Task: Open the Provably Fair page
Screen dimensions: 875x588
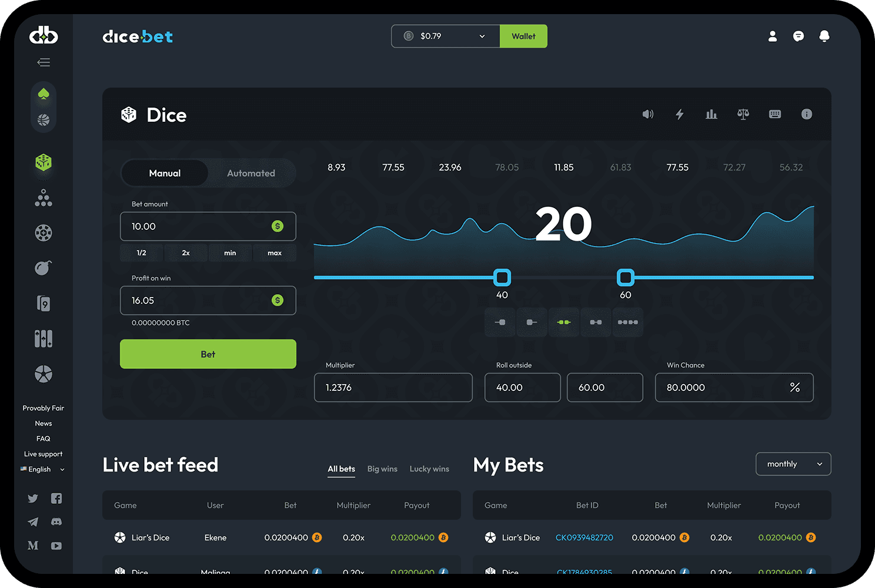Action: [x=44, y=408]
